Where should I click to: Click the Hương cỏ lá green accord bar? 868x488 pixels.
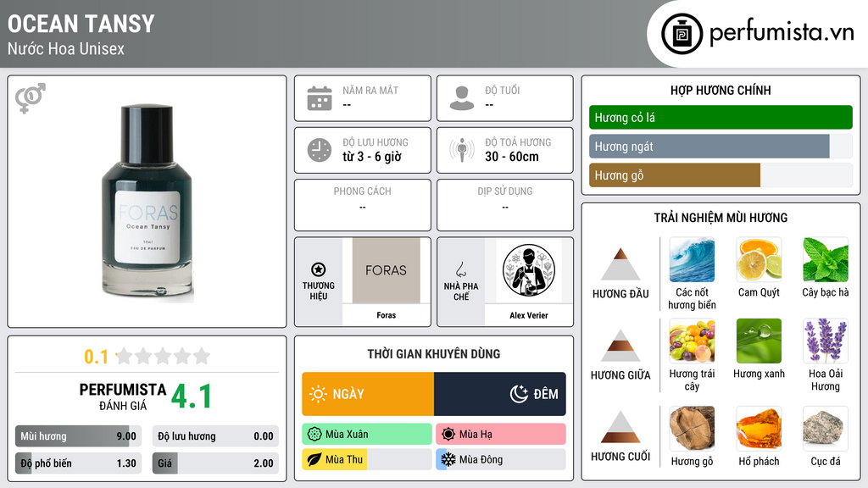721,117
